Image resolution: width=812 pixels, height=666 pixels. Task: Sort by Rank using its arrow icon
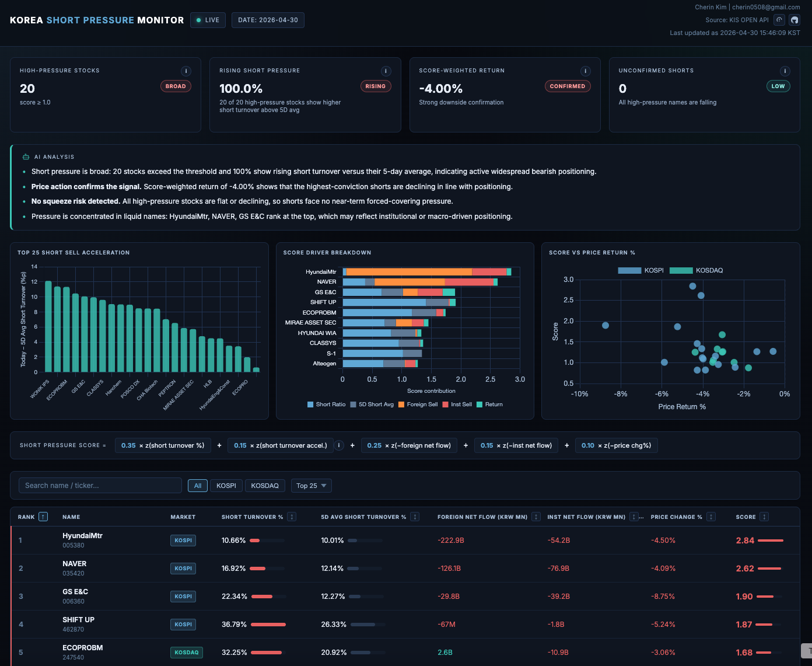(x=43, y=517)
